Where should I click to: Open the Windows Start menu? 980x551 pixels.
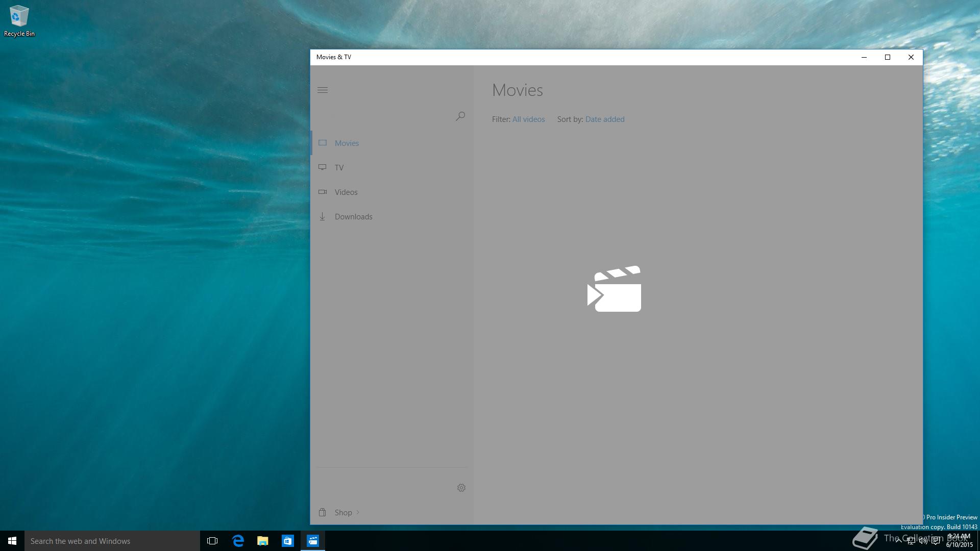[12, 541]
